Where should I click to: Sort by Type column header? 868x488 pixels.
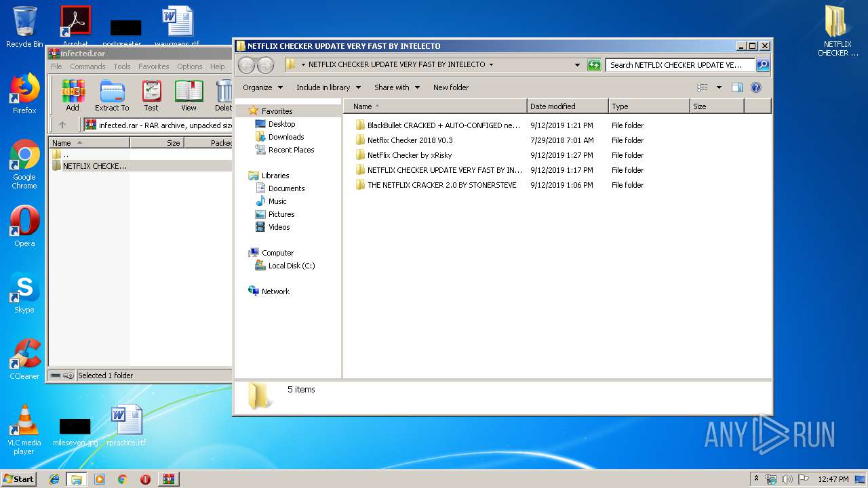(x=649, y=106)
